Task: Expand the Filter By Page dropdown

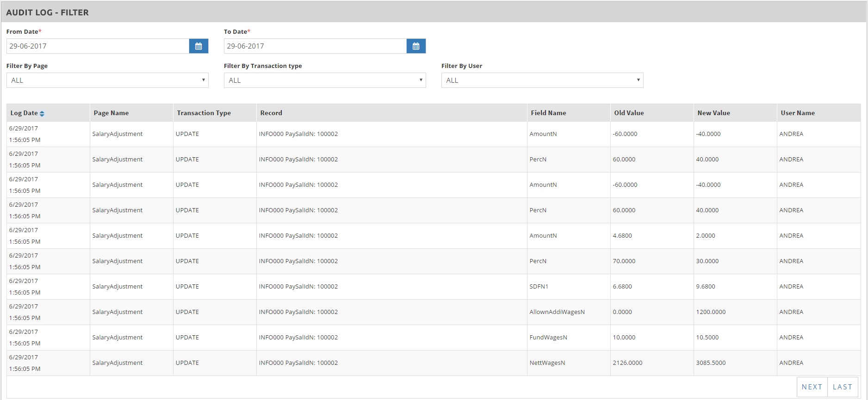Action: [107, 80]
